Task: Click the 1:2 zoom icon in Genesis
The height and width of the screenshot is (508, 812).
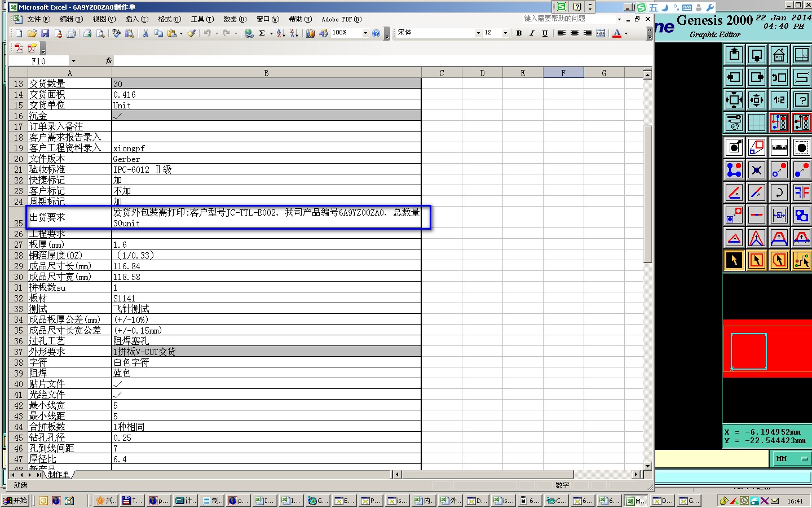Action: click(x=779, y=100)
